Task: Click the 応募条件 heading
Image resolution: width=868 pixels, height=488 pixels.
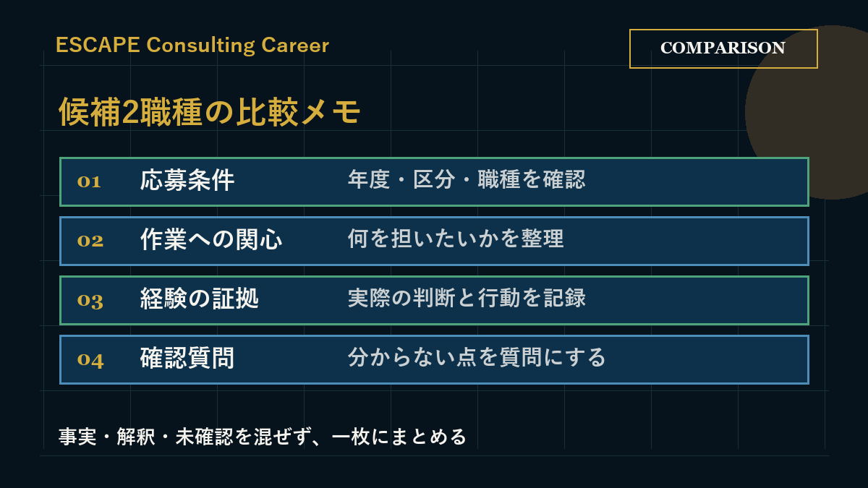Action: 187,181
